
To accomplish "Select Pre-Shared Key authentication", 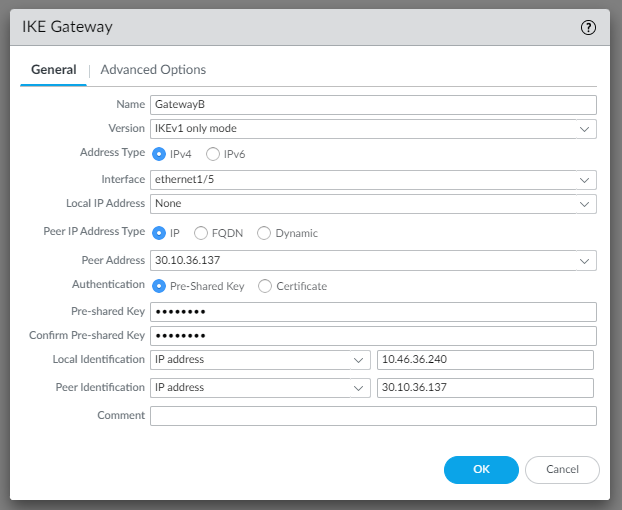I will click(x=159, y=286).
